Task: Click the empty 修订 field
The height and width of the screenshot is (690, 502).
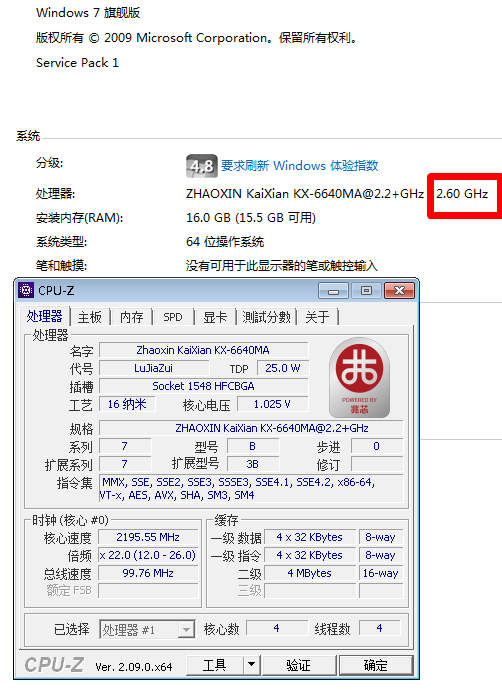Action: coord(377,464)
